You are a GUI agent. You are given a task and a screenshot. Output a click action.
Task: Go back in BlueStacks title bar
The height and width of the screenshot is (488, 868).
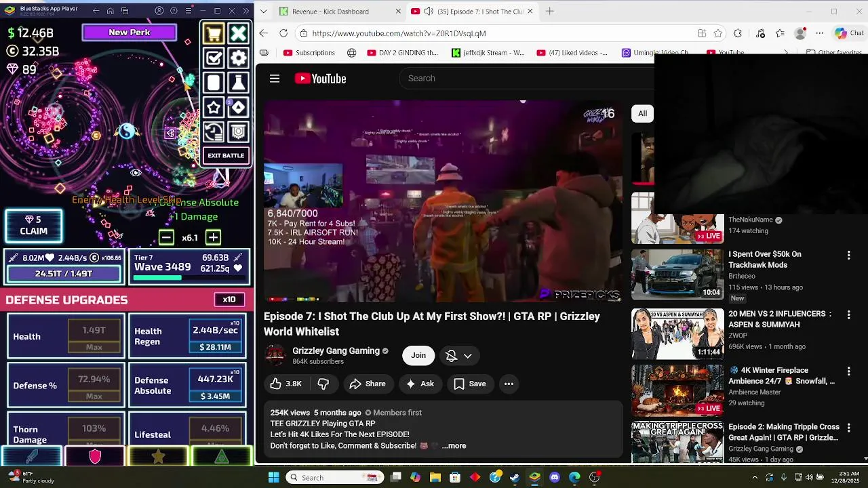[x=96, y=11]
